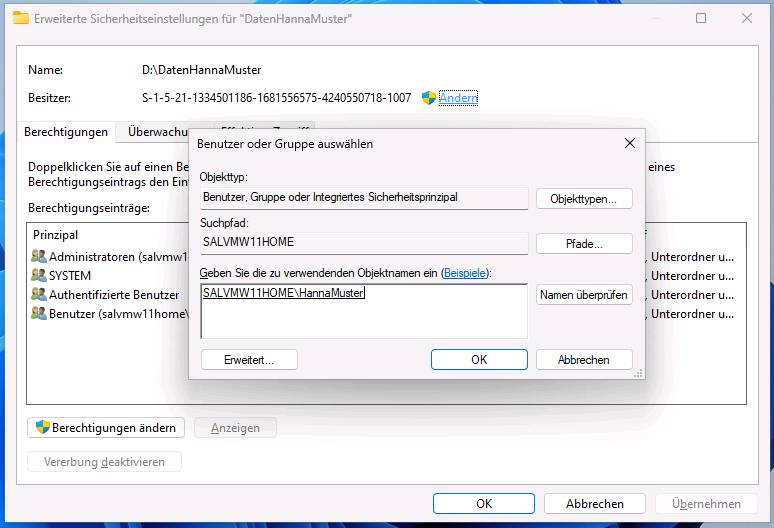Maximize the Erweiterte Sicherheitseinstellungen window
The width and height of the screenshot is (774, 528).
pyautogui.click(x=700, y=18)
